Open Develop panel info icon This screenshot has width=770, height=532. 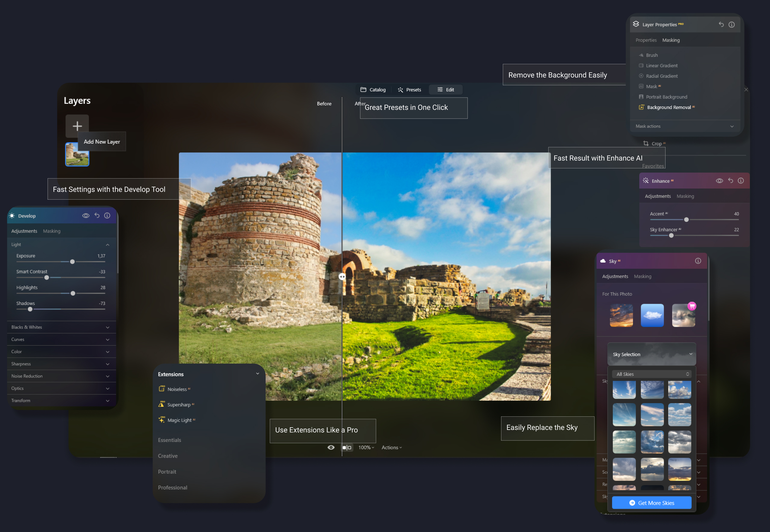[107, 215]
